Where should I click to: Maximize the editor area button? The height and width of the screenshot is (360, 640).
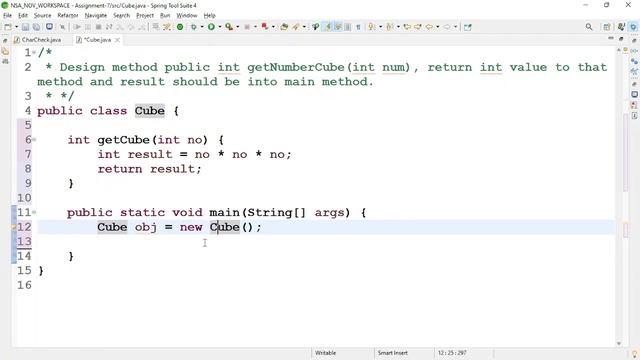[621, 39]
